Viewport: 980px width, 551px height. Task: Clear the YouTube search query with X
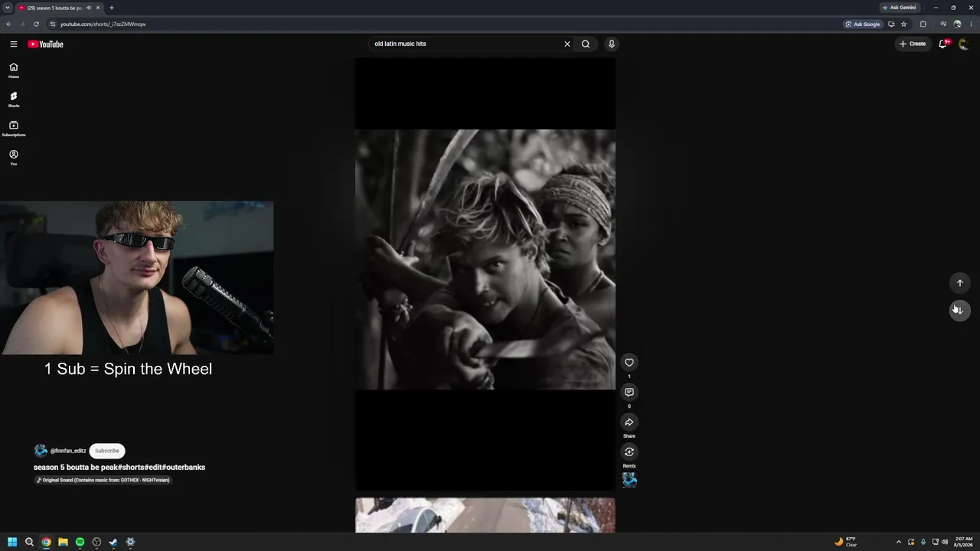(567, 44)
